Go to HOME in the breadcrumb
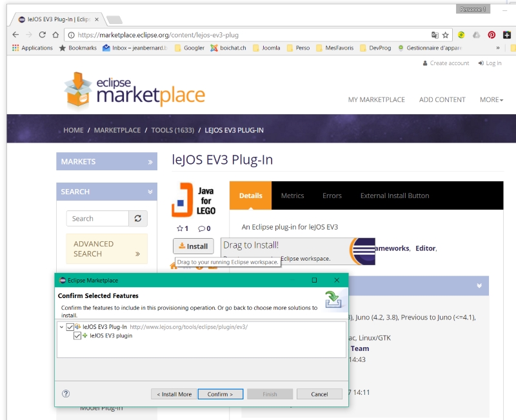 pos(74,130)
